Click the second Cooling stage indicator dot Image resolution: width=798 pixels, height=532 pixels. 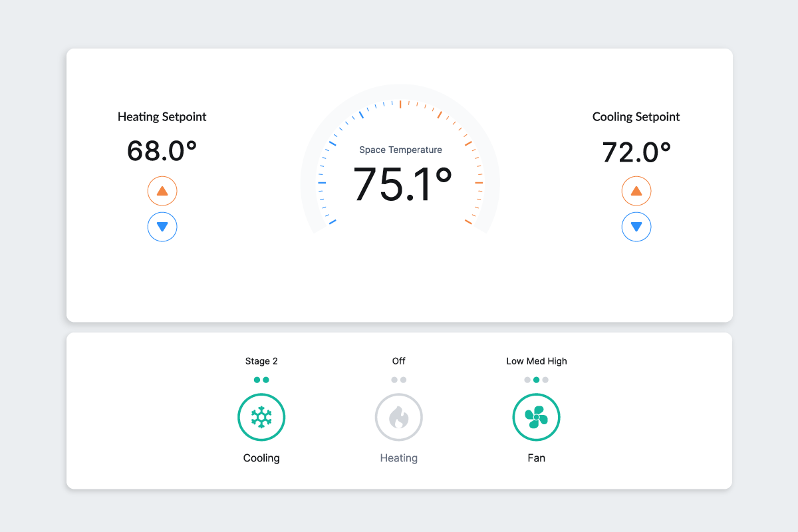coord(266,380)
